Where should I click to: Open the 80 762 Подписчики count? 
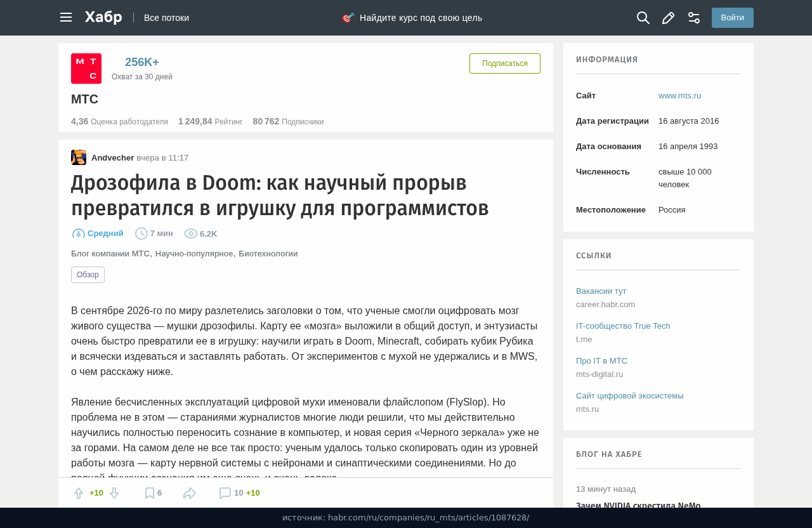point(288,121)
